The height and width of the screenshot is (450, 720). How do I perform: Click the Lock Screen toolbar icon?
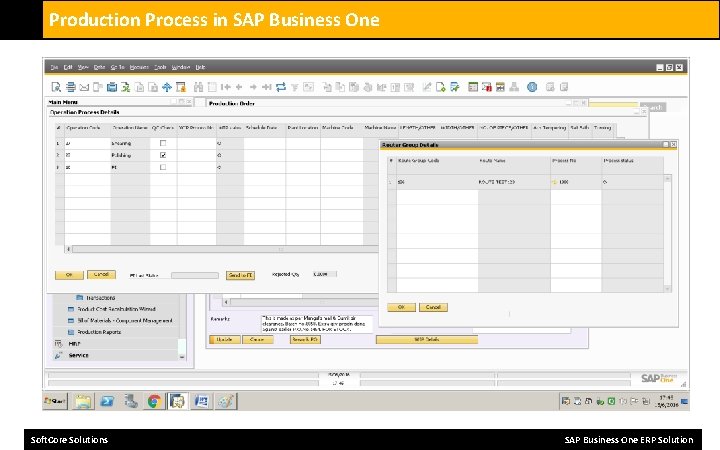181,87
